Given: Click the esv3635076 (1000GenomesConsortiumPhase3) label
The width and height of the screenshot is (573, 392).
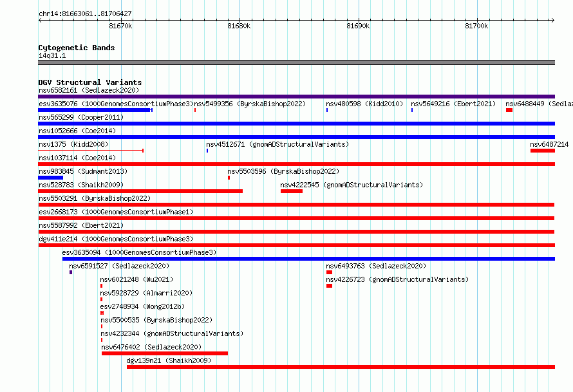Looking at the screenshot, I should (116, 104).
